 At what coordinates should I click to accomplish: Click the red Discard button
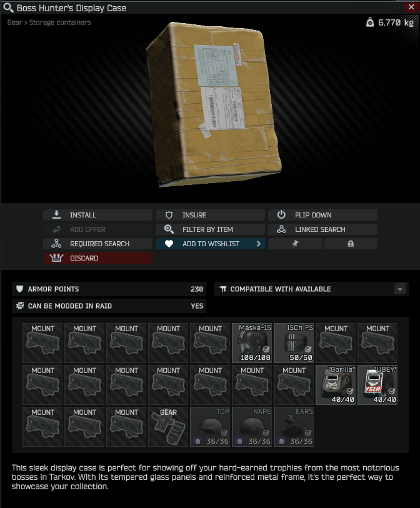click(x=97, y=258)
